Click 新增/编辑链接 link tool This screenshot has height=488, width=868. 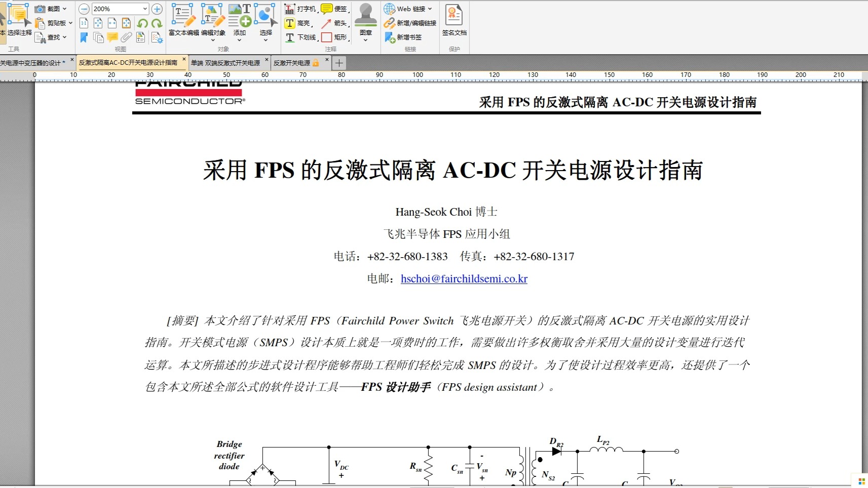[x=410, y=23]
